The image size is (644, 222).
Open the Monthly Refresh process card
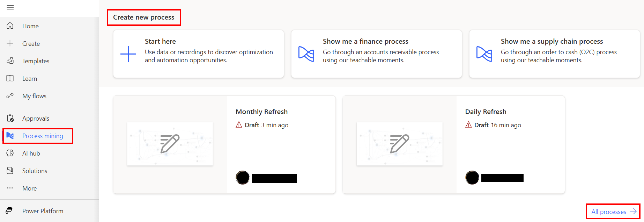click(261, 111)
